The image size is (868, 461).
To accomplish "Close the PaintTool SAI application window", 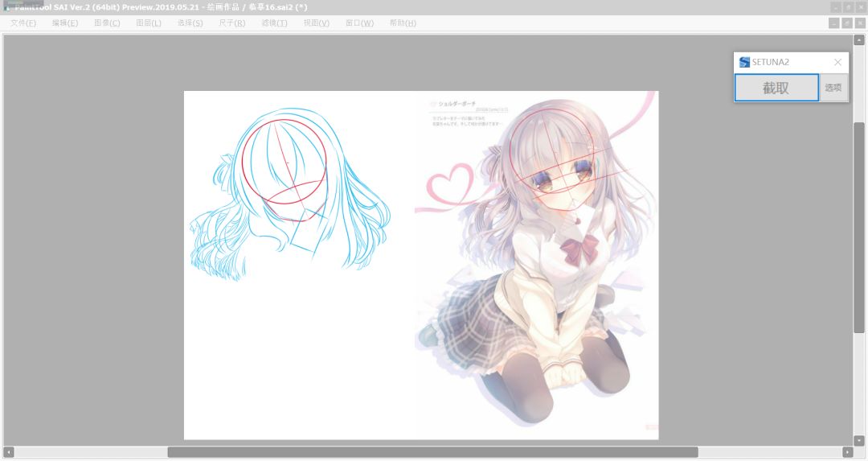I will pyautogui.click(x=860, y=7).
